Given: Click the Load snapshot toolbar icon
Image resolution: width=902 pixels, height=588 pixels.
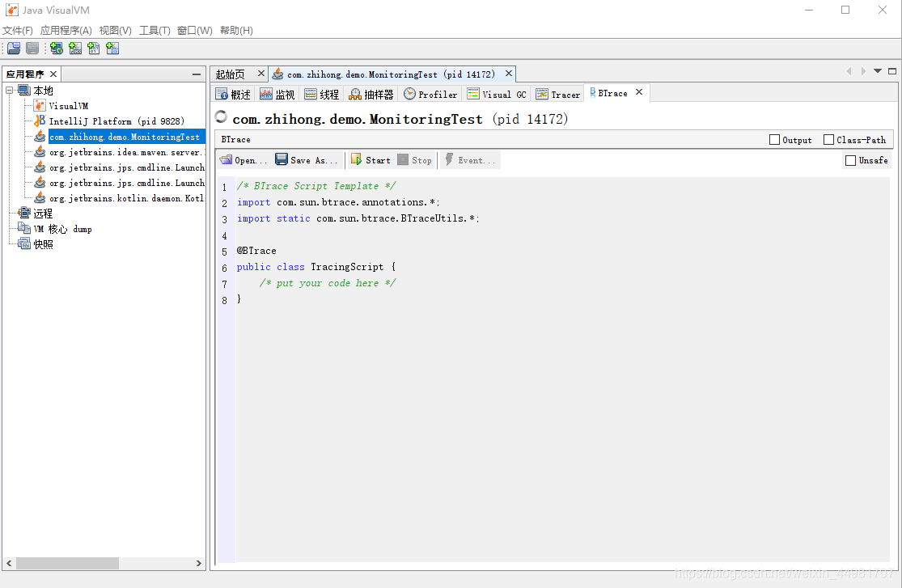Looking at the screenshot, I should [x=14, y=49].
